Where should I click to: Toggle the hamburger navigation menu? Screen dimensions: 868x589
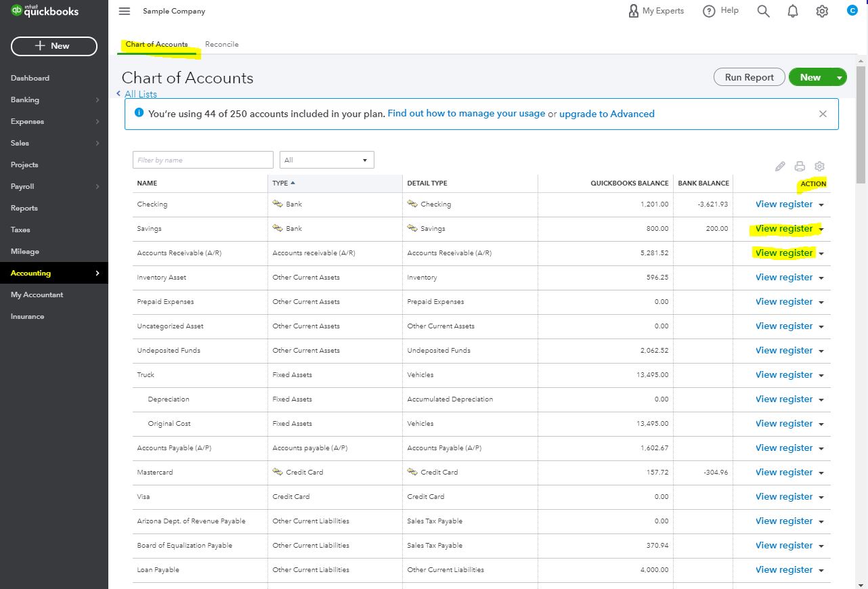(x=124, y=11)
